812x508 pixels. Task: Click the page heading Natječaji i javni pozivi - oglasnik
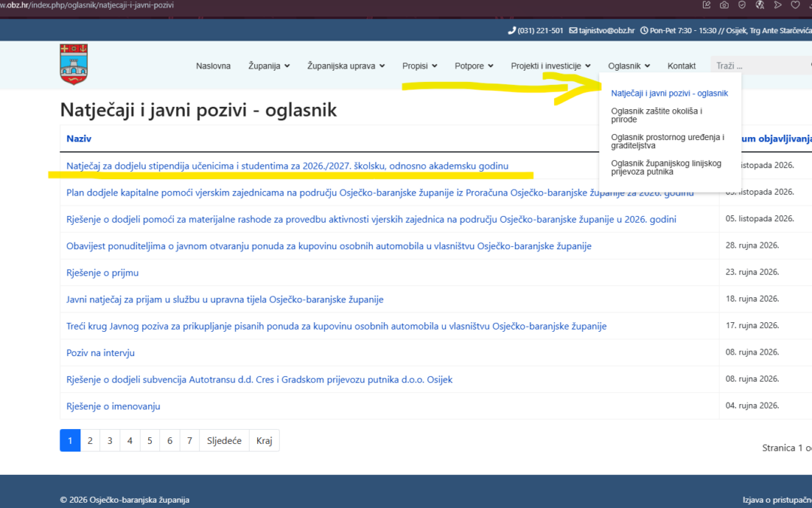(x=198, y=110)
